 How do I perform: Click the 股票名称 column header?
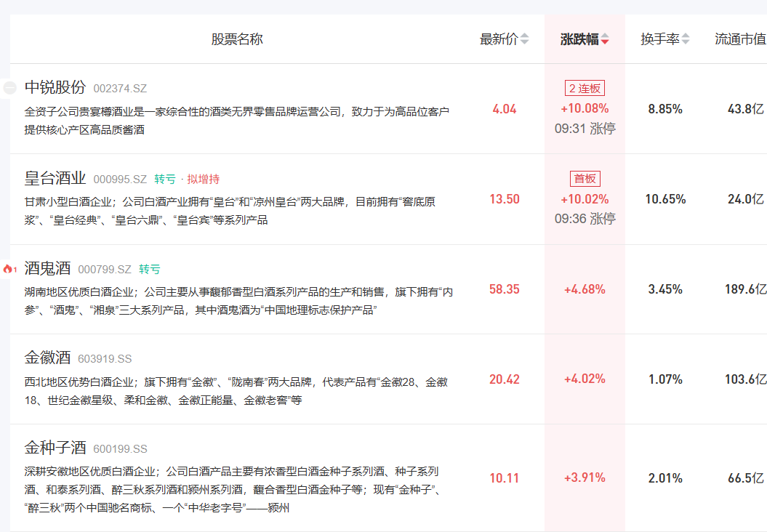[x=237, y=39]
